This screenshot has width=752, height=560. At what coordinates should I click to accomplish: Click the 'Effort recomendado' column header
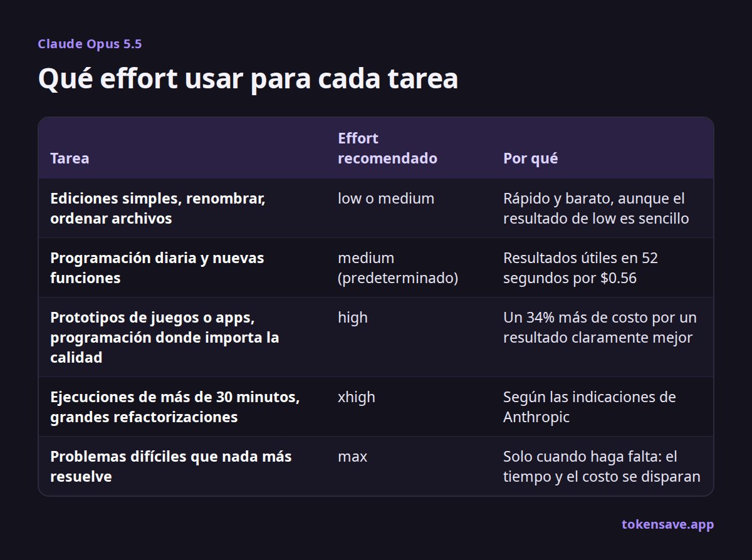(x=387, y=148)
